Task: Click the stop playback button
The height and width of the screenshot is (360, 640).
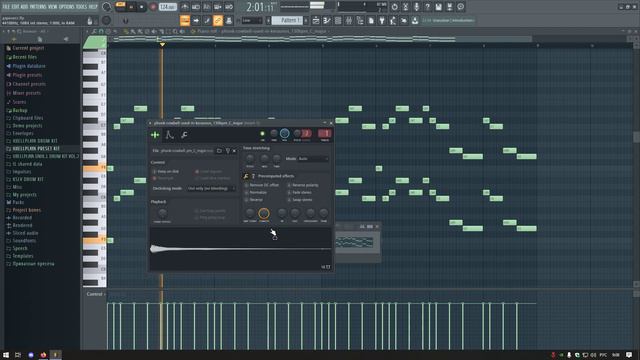Action: coord(142,7)
